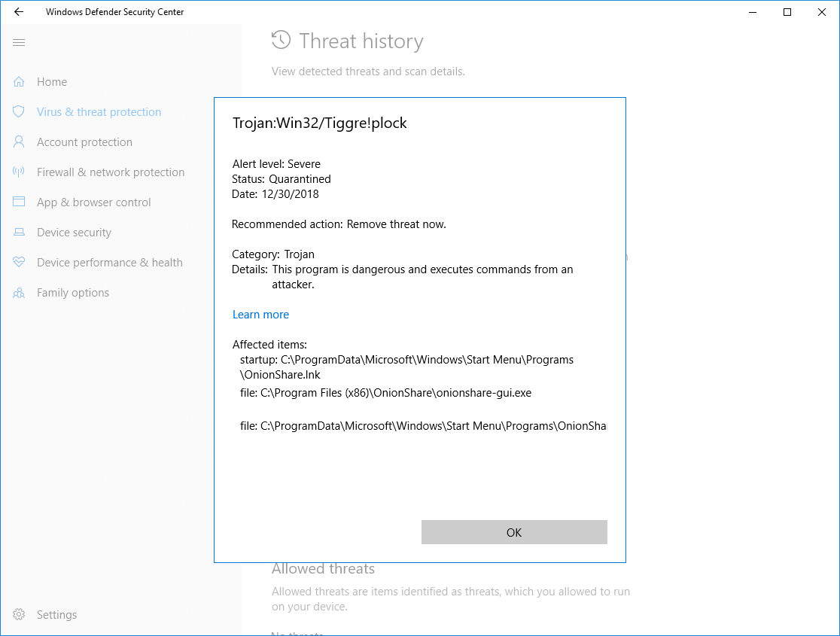Click View detected threats and scan details text

(x=368, y=72)
